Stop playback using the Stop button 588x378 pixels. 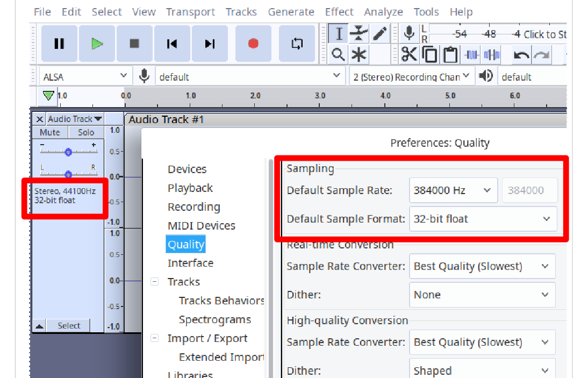(134, 44)
